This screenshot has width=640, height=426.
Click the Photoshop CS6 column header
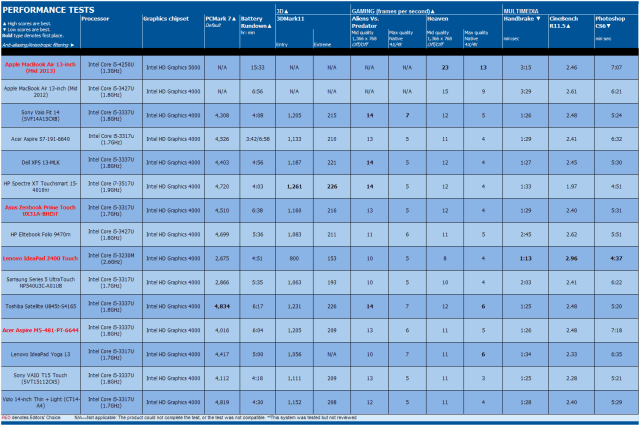click(610, 22)
